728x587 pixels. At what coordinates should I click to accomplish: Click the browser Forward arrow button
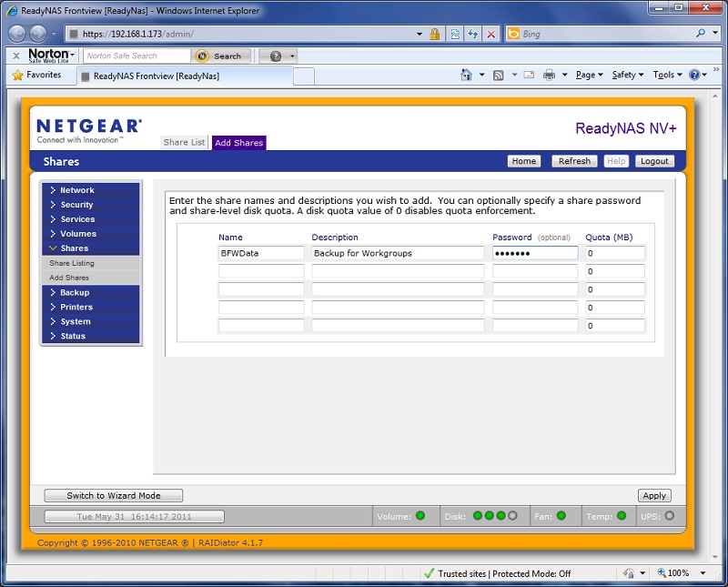pyautogui.click(x=38, y=34)
